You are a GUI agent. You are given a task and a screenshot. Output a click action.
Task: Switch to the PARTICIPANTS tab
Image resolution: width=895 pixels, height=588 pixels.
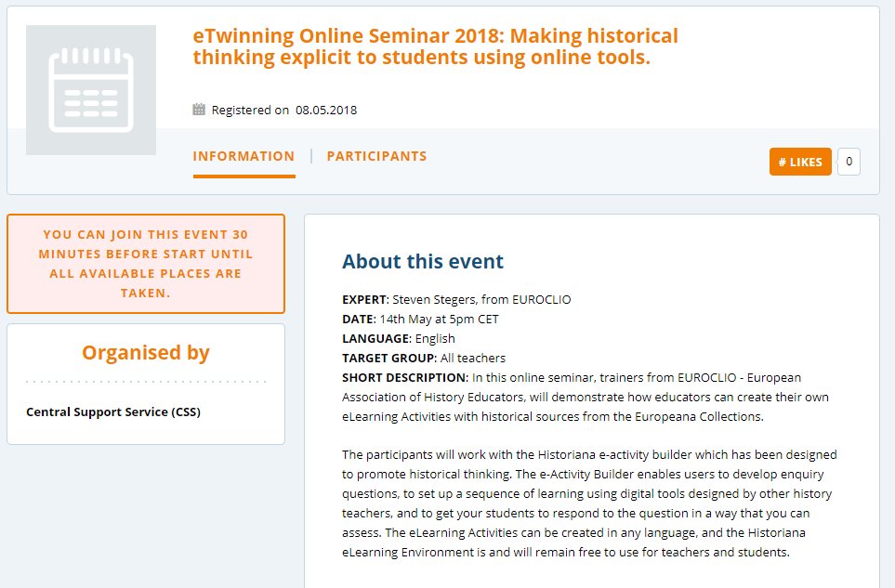376,156
